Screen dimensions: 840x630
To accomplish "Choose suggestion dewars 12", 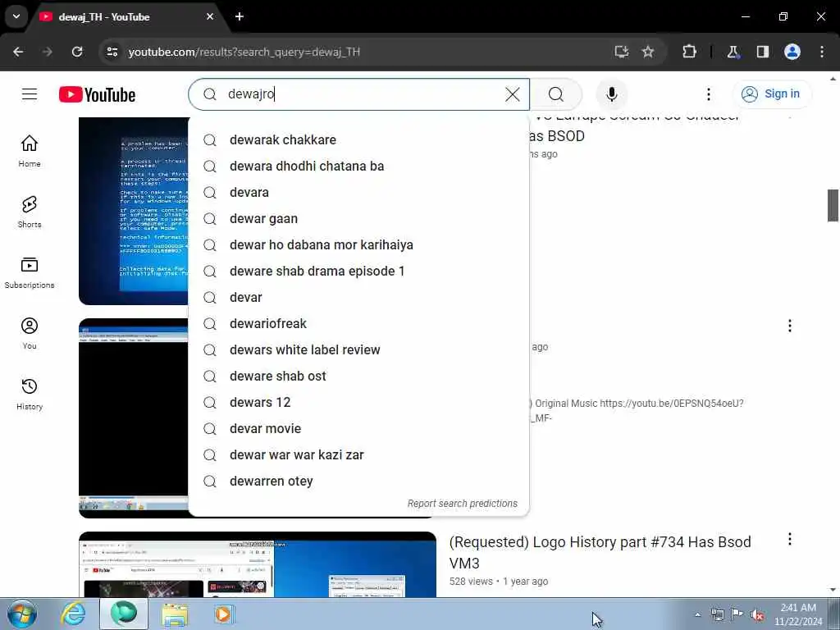I will (x=359, y=402).
